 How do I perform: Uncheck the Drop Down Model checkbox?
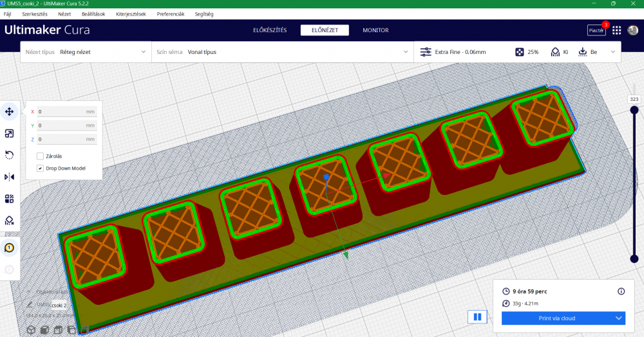pos(41,168)
